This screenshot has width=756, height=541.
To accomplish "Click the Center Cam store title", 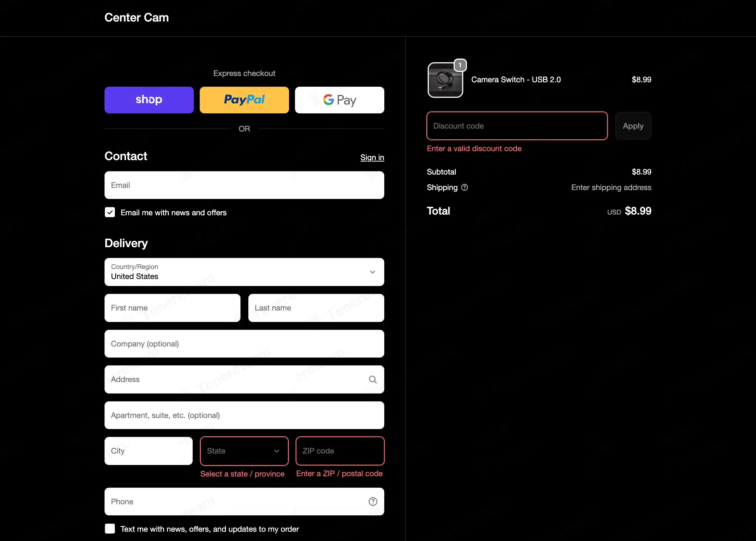I will 136,17.
